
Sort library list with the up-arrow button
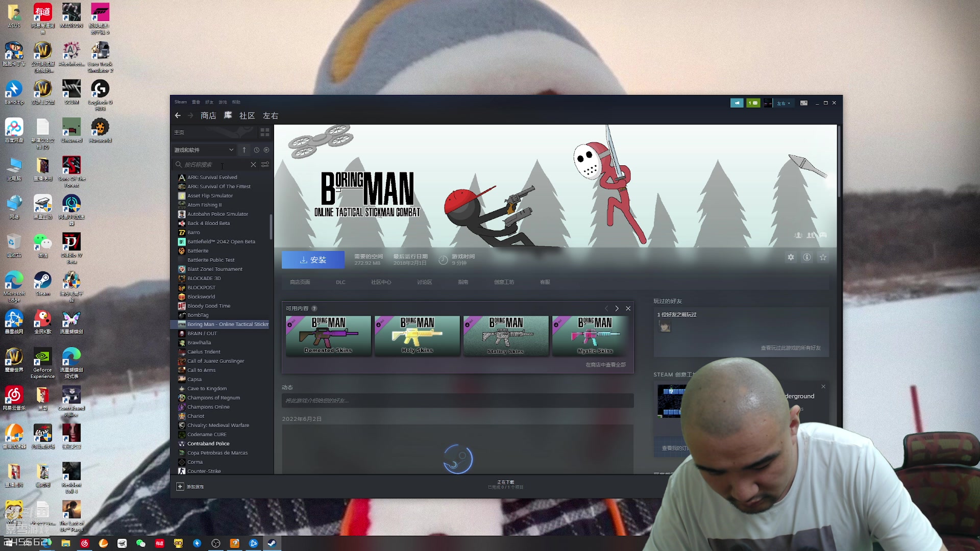click(244, 150)
